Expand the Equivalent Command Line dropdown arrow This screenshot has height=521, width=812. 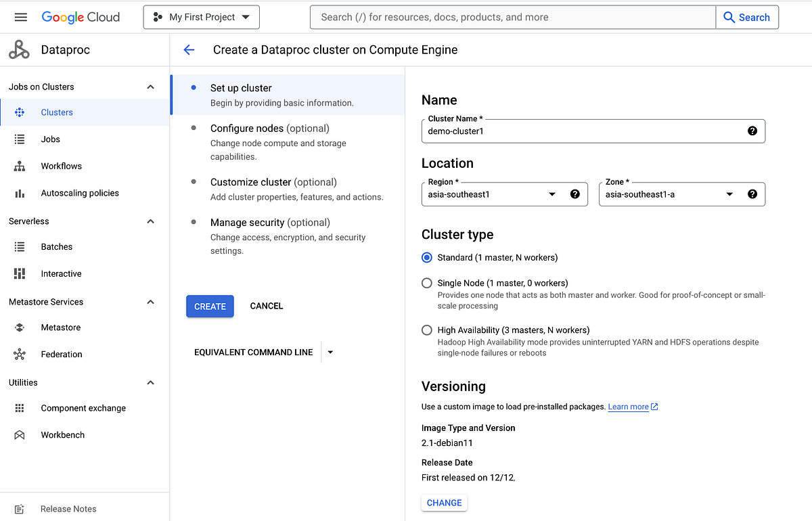point(330,352)
